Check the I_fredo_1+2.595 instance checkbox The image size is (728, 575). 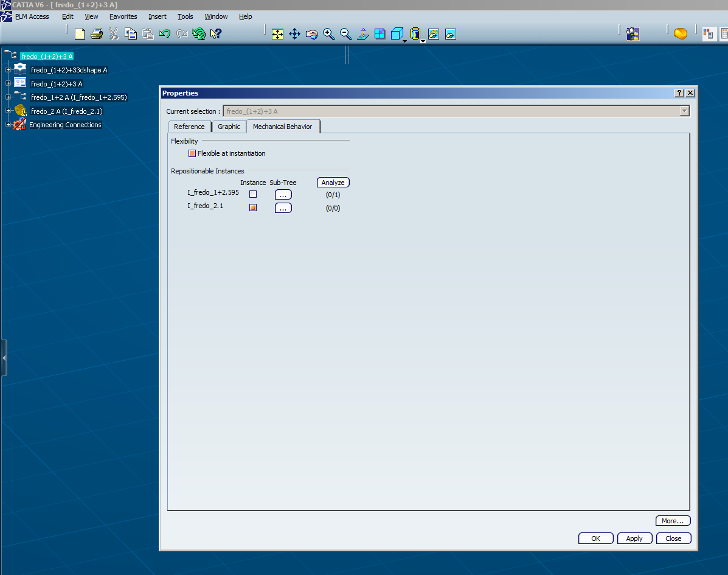tap(253, 194)
